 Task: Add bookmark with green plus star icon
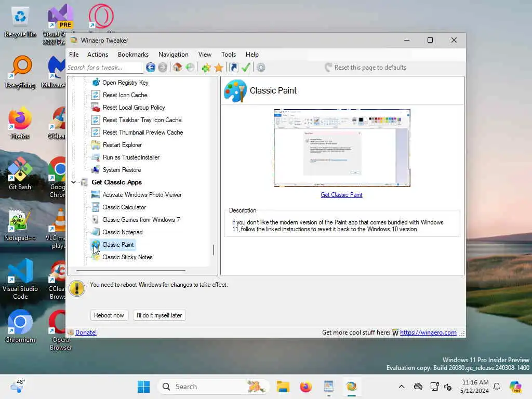coord(206,68)
